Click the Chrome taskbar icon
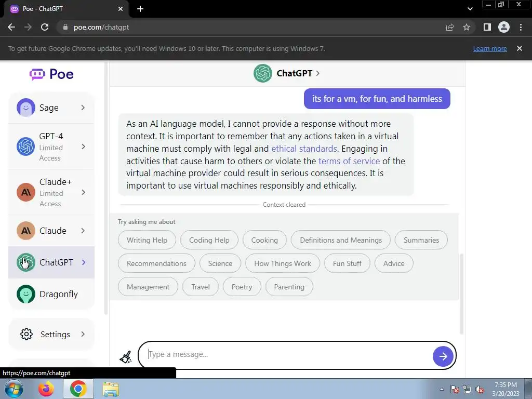The width and height of the screenshot is (532, 399). (x=78, y=389)
